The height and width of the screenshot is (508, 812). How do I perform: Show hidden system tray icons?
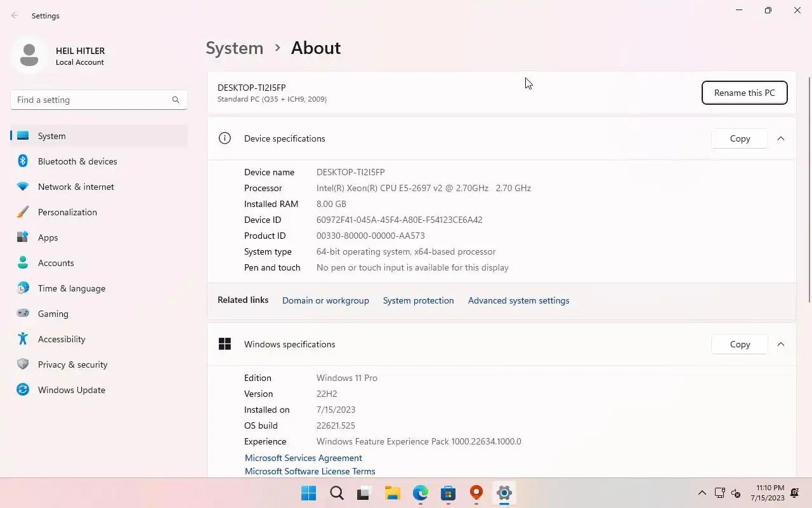point(702,493)
